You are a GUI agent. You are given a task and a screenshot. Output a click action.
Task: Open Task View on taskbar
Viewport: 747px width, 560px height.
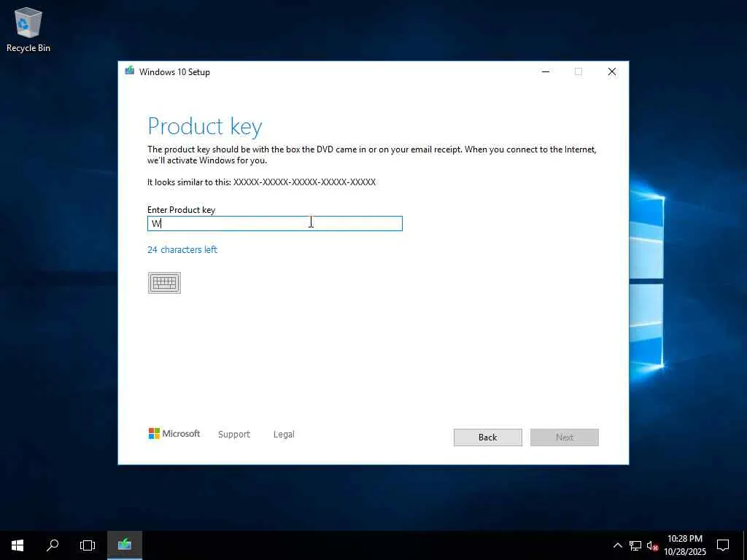tap(88, 545)
